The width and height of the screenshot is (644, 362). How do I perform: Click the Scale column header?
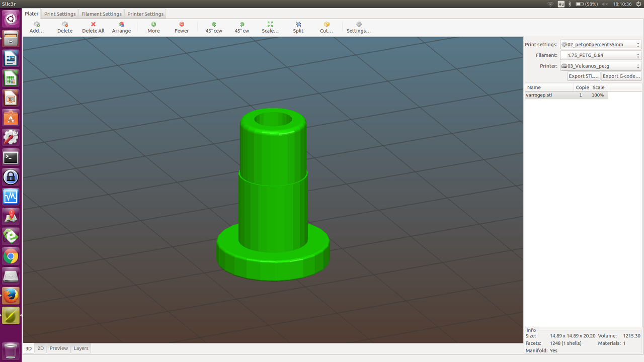[x=599, y=87]
